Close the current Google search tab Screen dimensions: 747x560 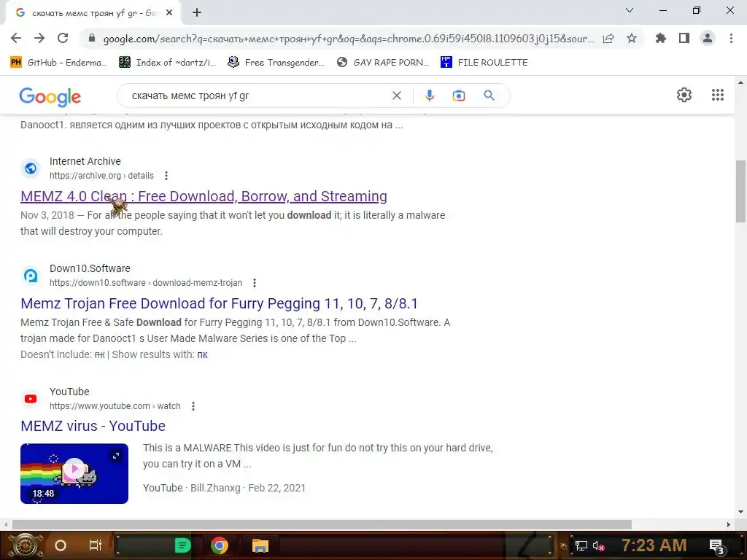pos(169,13)
